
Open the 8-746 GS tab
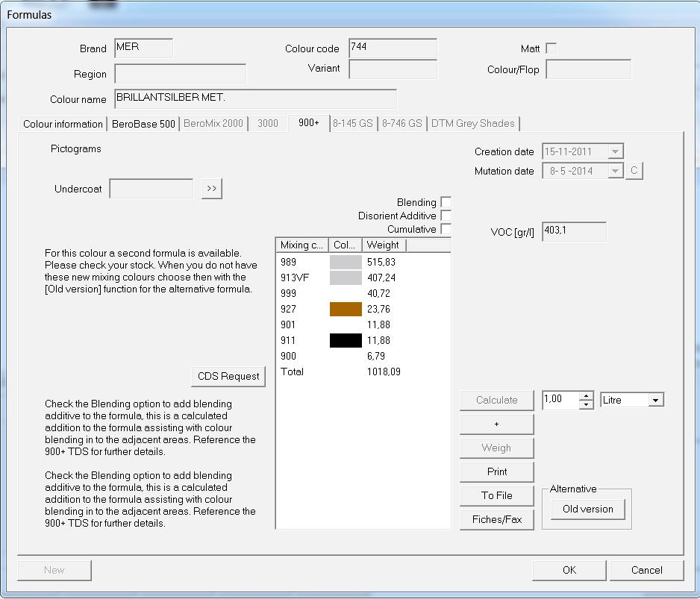(x=401, y=124)
